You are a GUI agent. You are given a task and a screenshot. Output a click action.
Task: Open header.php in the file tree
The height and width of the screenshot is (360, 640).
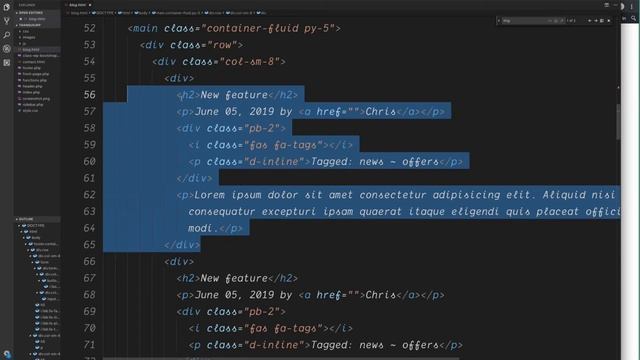click(x=32, y=87)
